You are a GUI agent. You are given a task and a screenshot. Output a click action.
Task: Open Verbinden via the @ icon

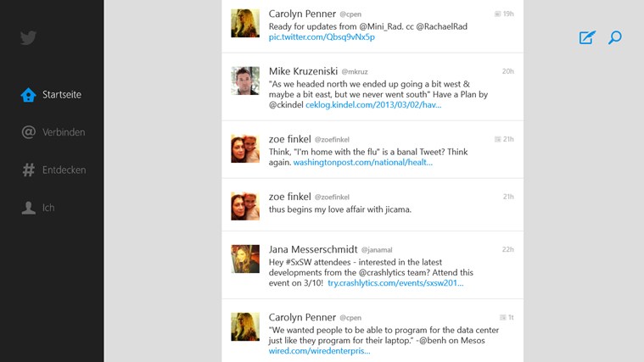pos(28,132)
